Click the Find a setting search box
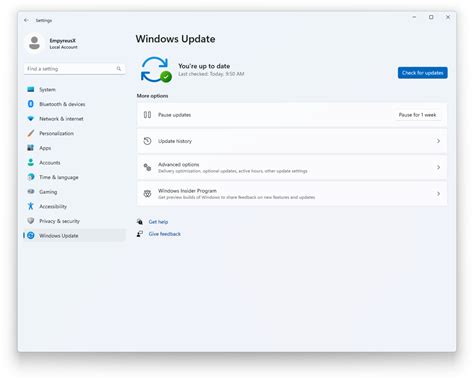This screenshot has height=380, width=474. [75, 69]
